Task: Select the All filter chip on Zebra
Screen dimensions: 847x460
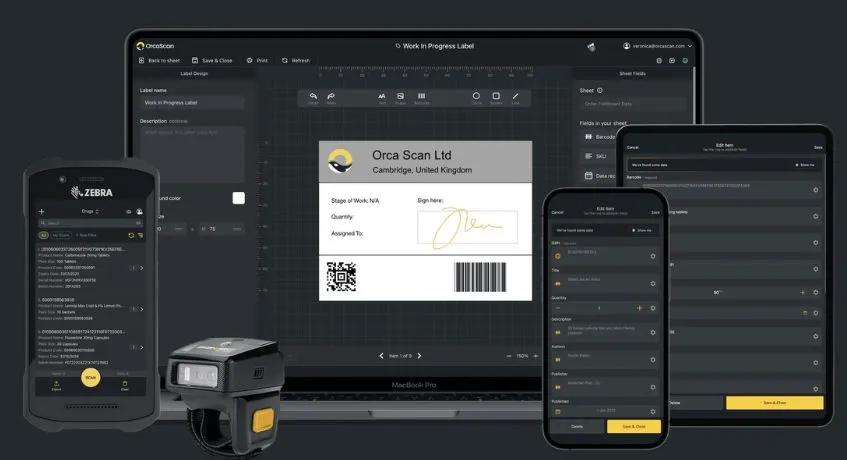Action: (x=43, y=235)
